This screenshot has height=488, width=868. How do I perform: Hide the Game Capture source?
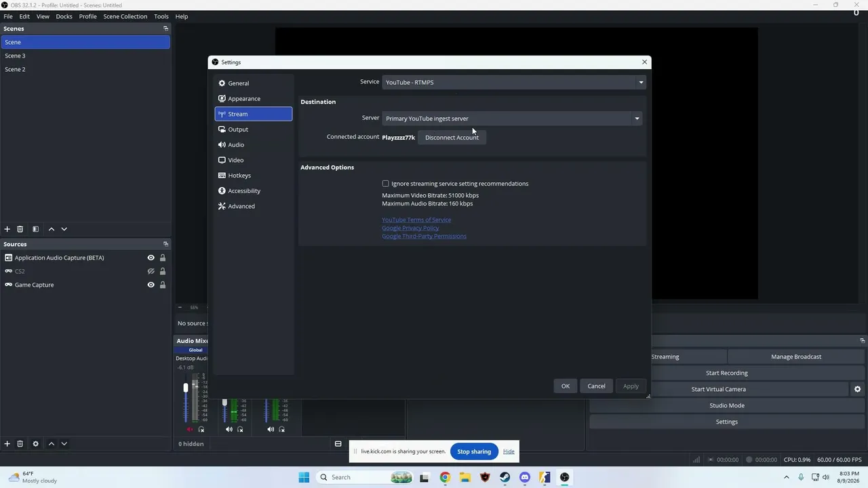pyautogui.click(x=151, y=285)
